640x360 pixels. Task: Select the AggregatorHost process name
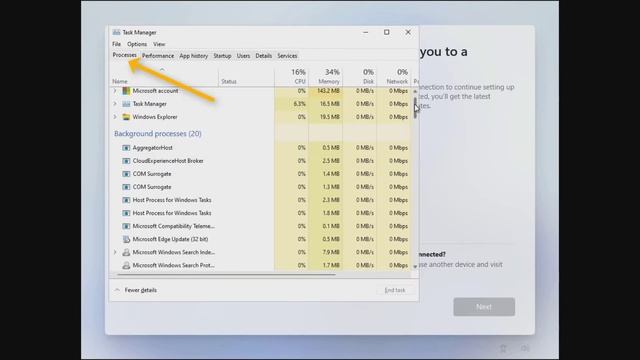[152, 148]
